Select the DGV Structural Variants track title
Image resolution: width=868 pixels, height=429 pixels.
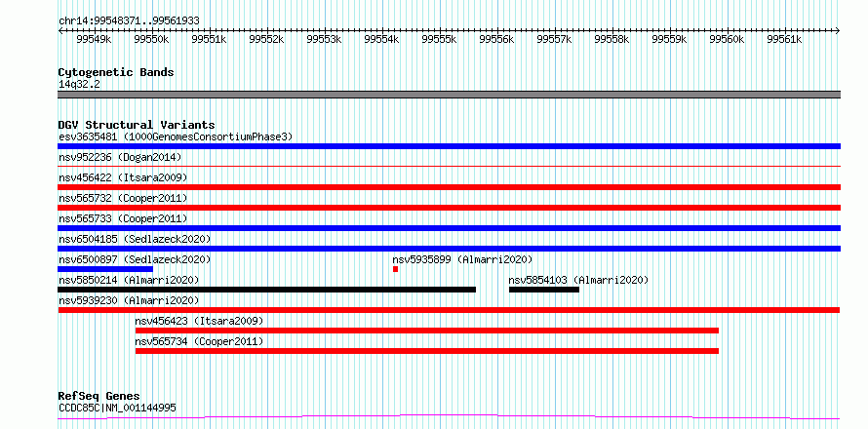click(137, 125)
